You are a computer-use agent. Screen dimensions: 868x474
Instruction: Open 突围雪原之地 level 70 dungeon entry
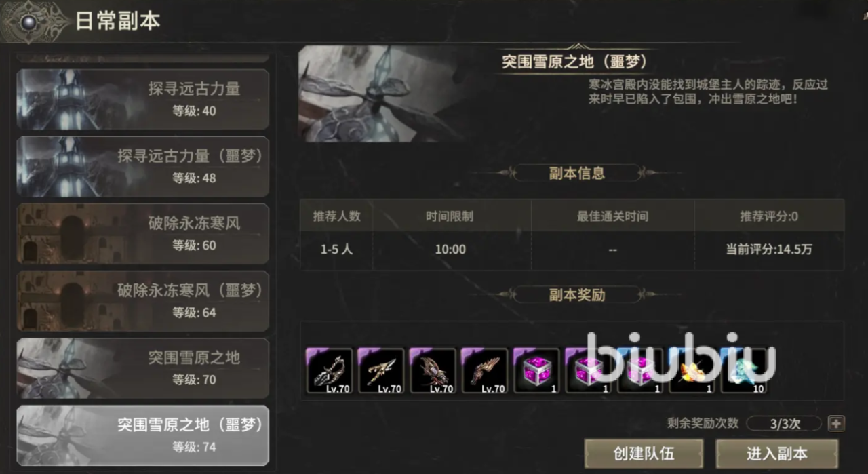coord(142,368)
